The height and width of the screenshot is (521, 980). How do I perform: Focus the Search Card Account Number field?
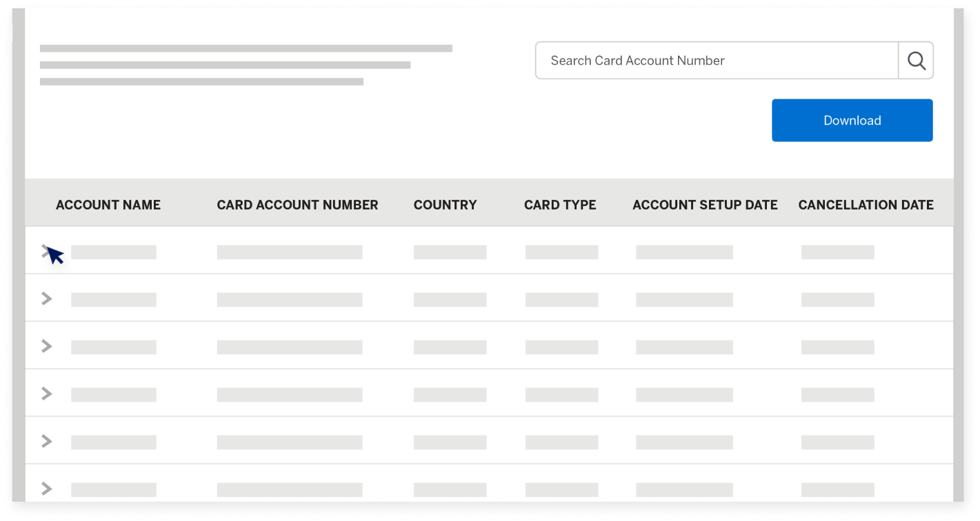(x=717, y=61)
